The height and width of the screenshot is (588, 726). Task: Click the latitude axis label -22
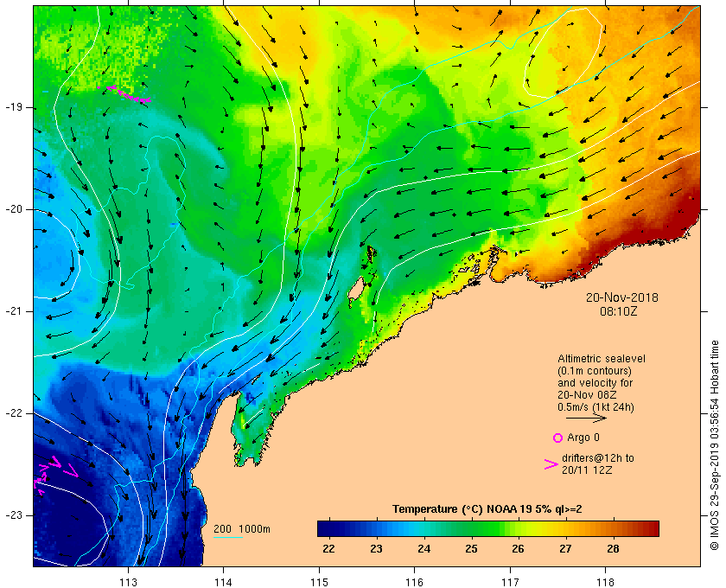click(14, 413)
